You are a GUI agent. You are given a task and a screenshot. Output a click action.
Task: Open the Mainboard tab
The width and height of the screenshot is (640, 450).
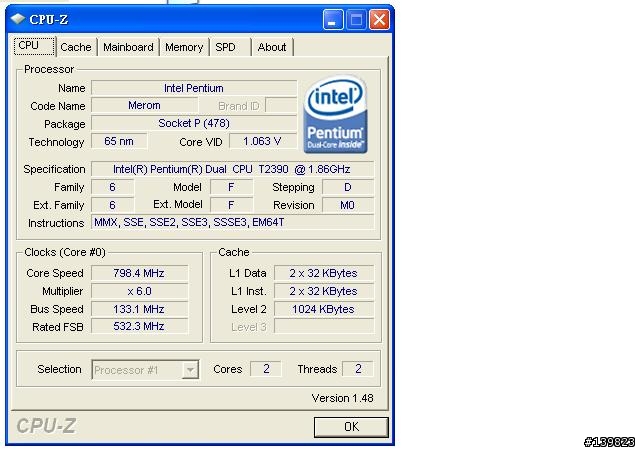pyautogui.click(x=128, y=47)
